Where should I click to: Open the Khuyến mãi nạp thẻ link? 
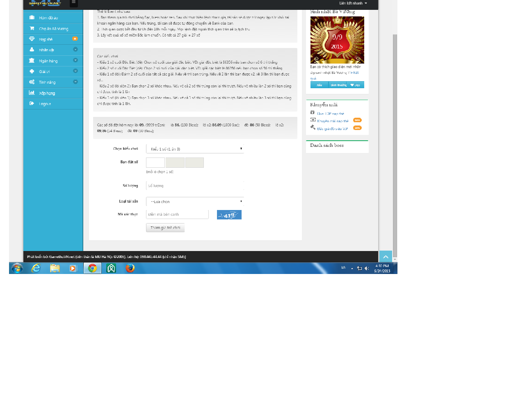pyautogui.click(x=333, y=121)
